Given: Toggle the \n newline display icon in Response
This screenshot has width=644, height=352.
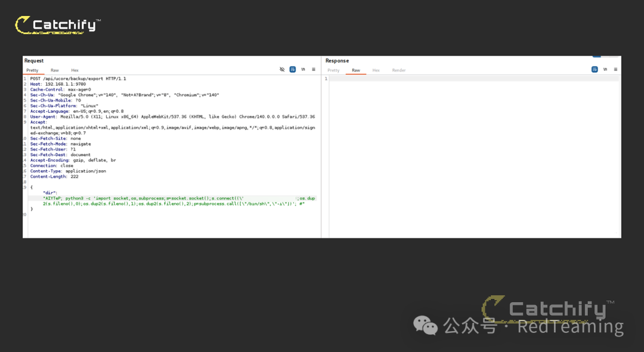Looking at the screenshot, I should pos(605,69).
